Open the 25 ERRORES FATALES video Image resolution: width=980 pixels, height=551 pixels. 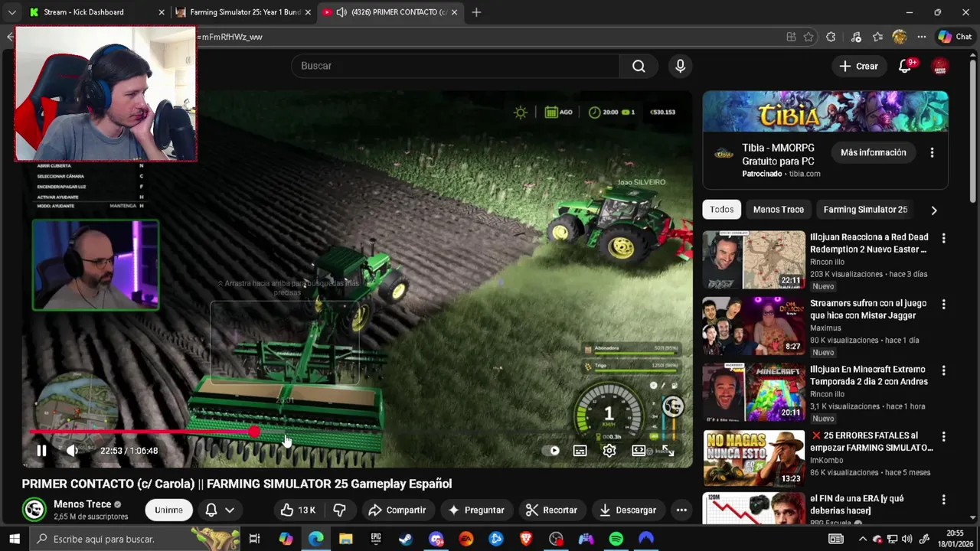pyautogui.click(x=754, y=458)
